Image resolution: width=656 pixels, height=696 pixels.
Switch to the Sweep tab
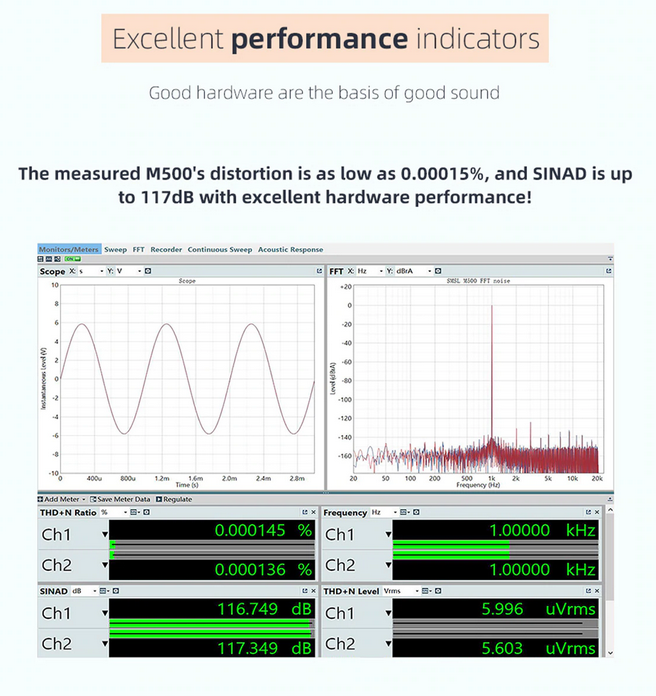tap(115, 249)
